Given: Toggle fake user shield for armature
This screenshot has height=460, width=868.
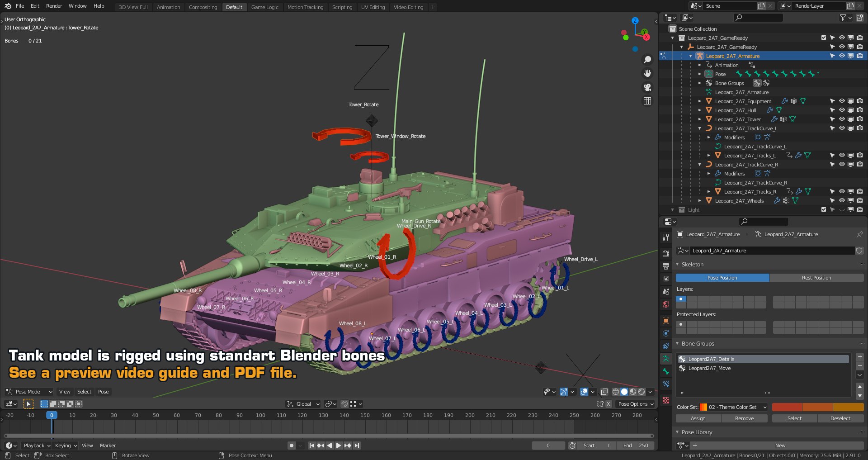Looking at the screenshot, I should tap(859, 251).
